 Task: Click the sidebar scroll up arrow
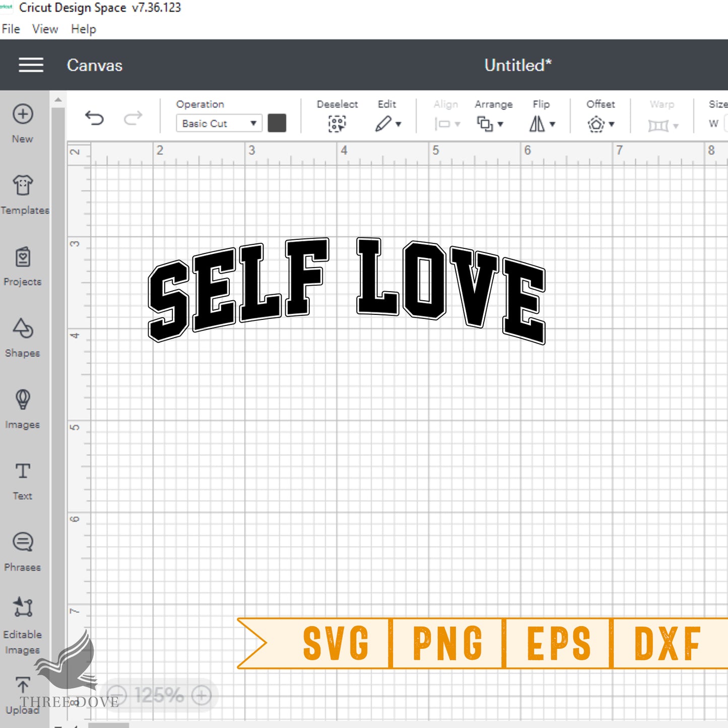[58, 100]
